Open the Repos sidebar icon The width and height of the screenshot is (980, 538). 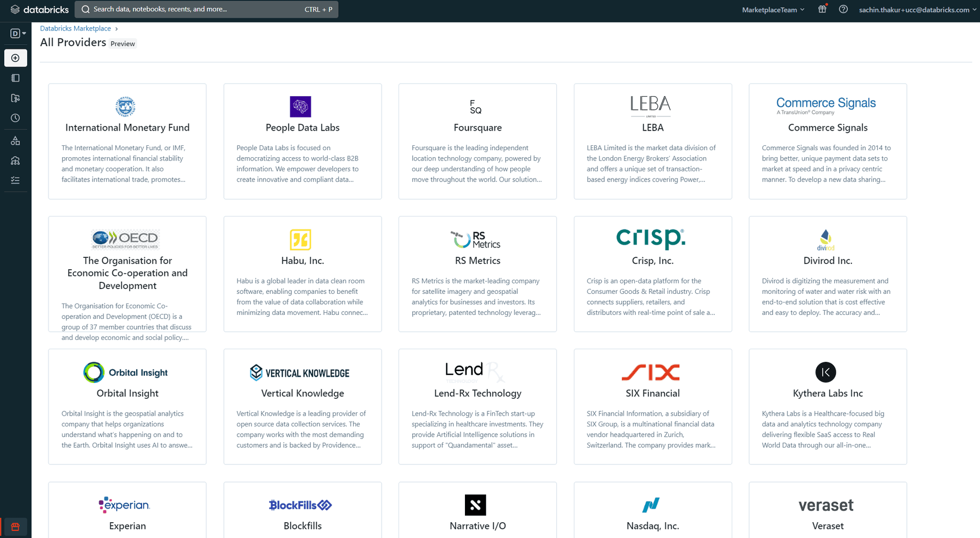click(x=16, y=98)
